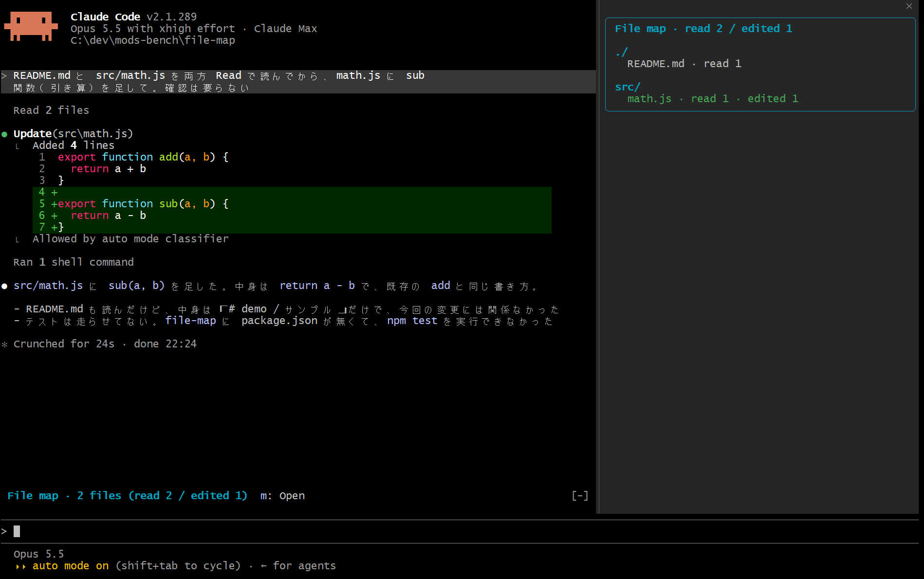The width and height of the screenshot is (924, 579).
Task: Select the ./ root folder in File map
Action: pyautogui.click(x=622, y=52)
